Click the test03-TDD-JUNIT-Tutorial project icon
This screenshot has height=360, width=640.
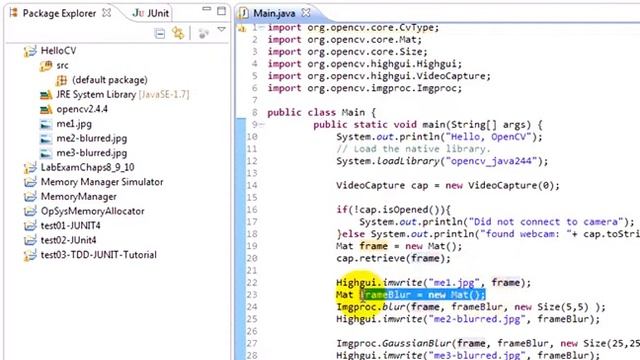pyautogui.click(x=30, y=255)
